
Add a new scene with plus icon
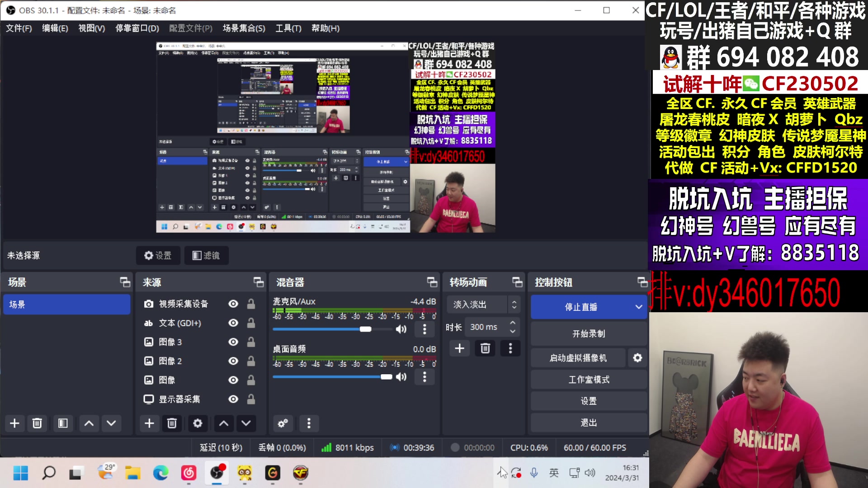click(x=14, y=423)
